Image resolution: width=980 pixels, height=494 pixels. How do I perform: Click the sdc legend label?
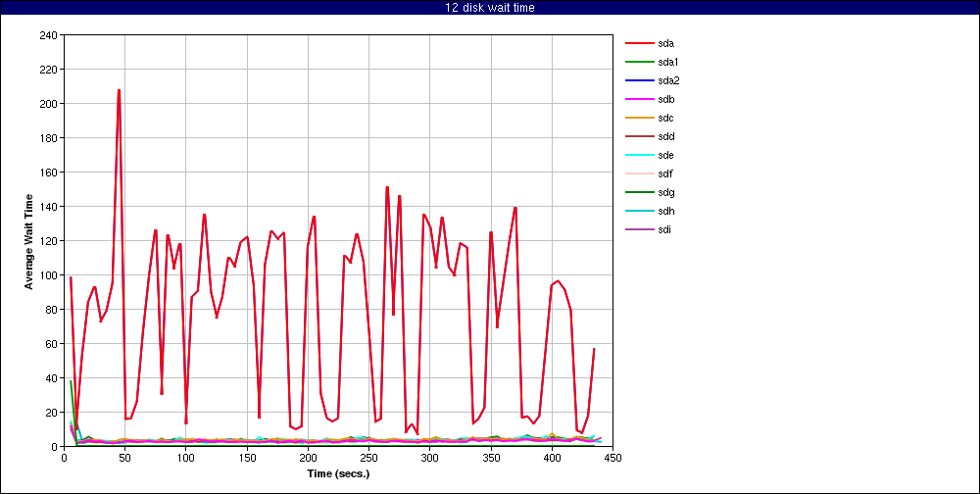click(665, 119)
